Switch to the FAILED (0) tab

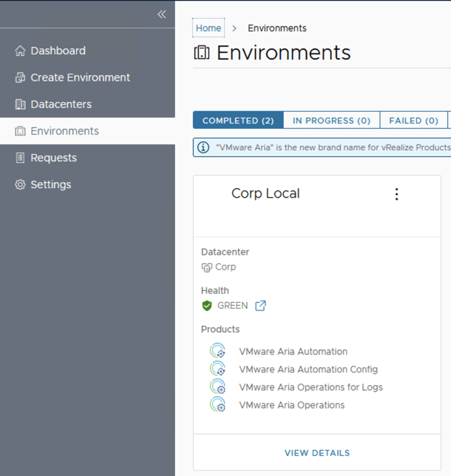[x=414, y=120]
